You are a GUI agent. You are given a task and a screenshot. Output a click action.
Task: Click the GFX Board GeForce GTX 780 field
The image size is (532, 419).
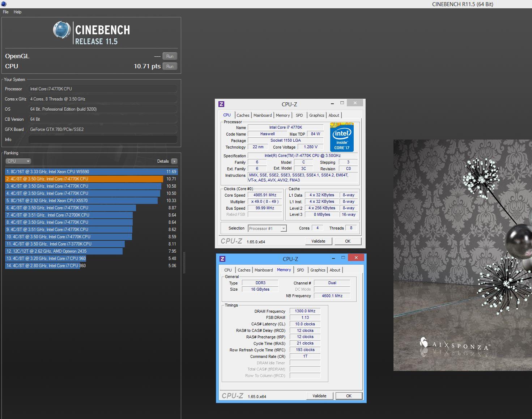pos(103,129)
